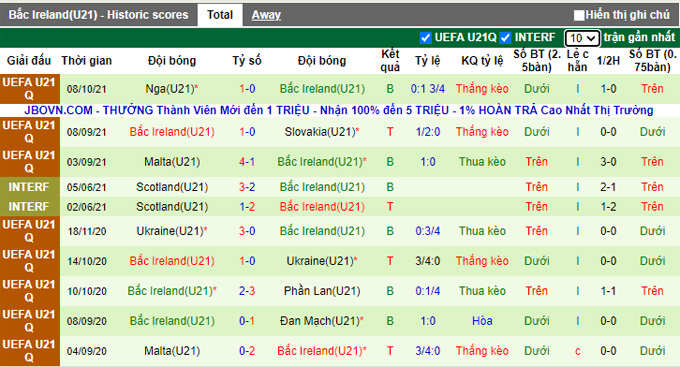680x367 pixels.
Task: Click the KQ tỷ lệ column header
Action: point(482,61)
